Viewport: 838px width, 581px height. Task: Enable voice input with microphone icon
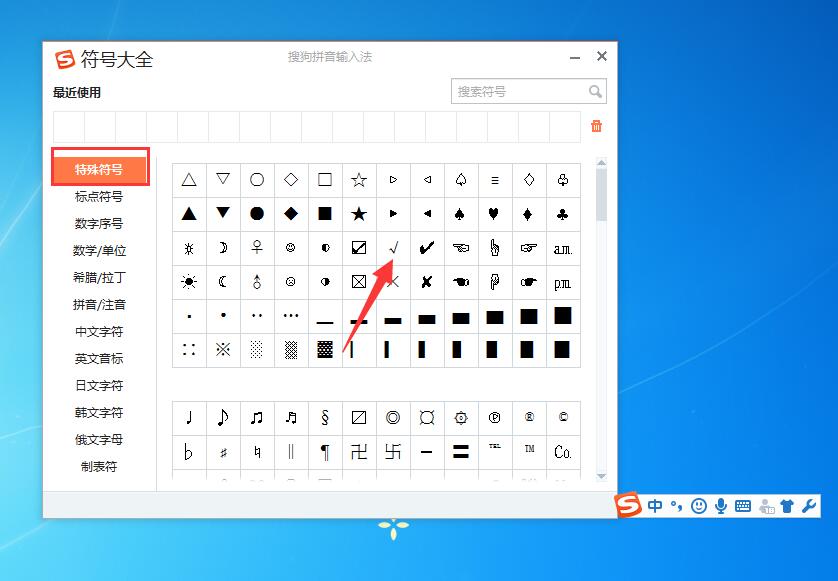[720, 506]
